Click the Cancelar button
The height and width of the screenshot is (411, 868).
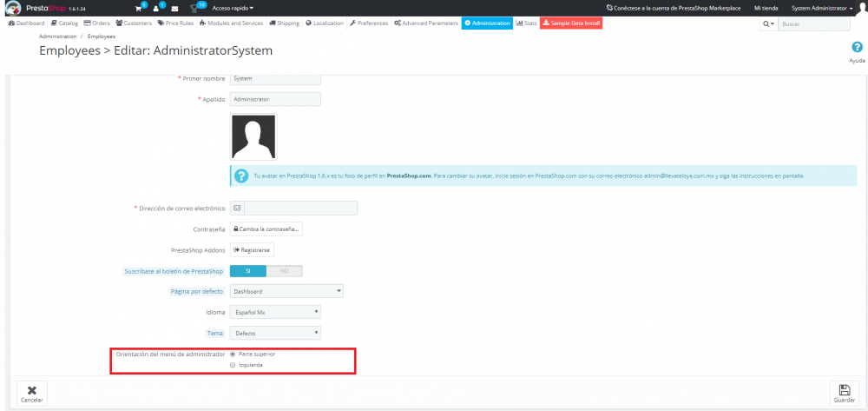(x=31, y=393)
